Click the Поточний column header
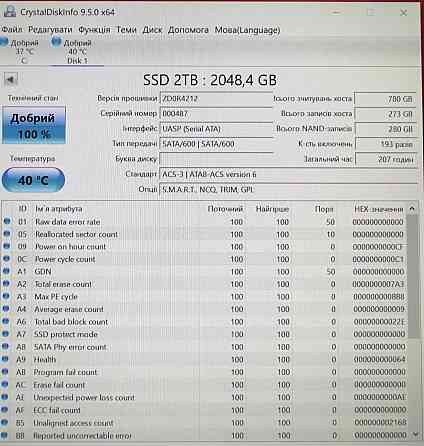 tap(225, 209)
